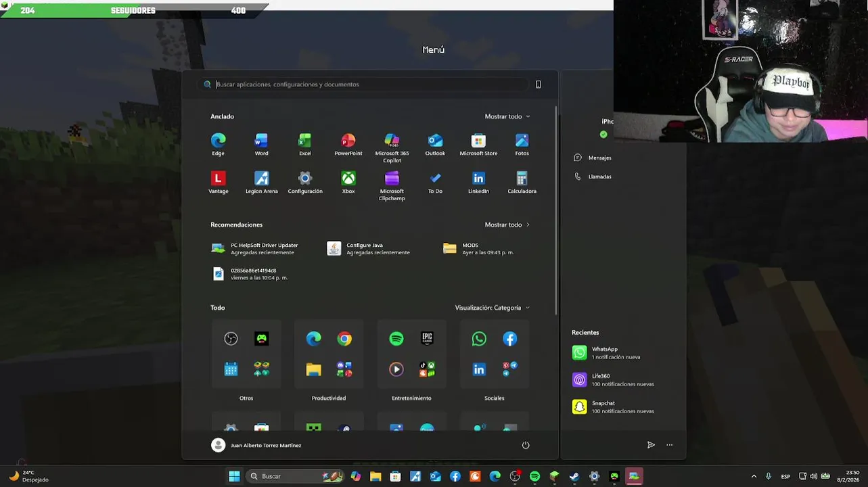Open the pinned Edge app
This screenshot has width=868, height=487.
click(218, 144)
